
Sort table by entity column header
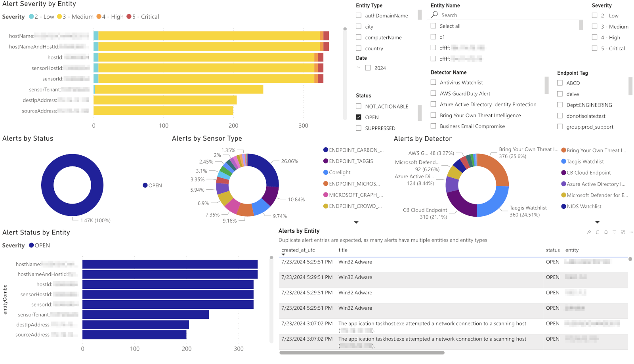572,250
